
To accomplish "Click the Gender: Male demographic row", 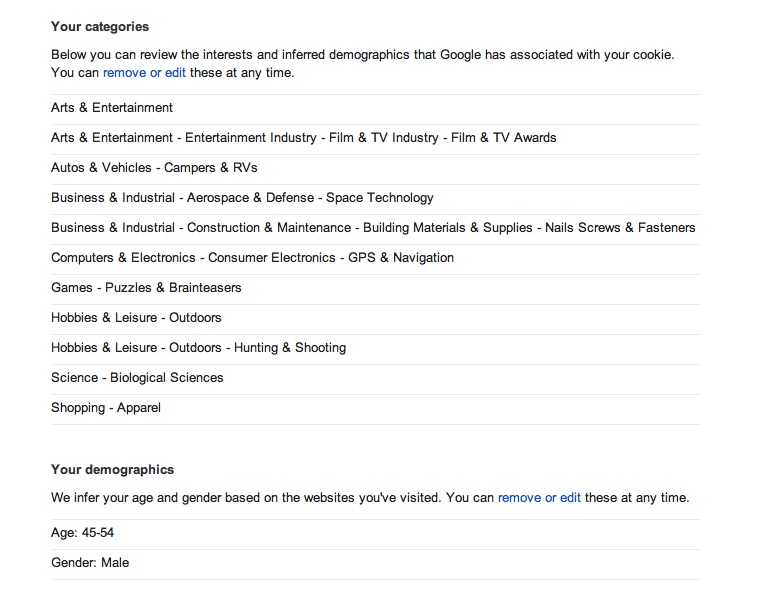I will click(376, 565).
